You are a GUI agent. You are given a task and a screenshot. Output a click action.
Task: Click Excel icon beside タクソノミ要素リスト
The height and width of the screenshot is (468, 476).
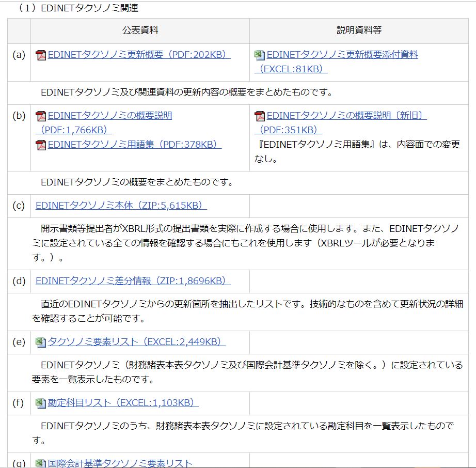(41, 342)
